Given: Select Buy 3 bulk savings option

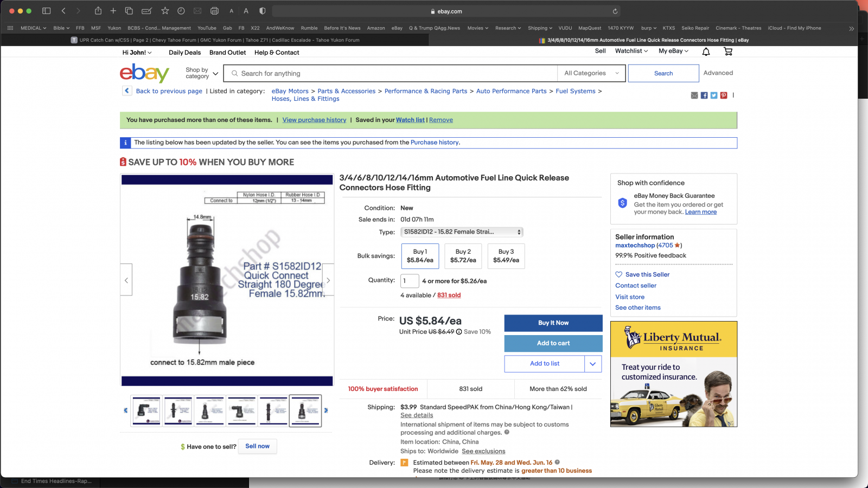Looking at the screenshot, I should point(506,256).
